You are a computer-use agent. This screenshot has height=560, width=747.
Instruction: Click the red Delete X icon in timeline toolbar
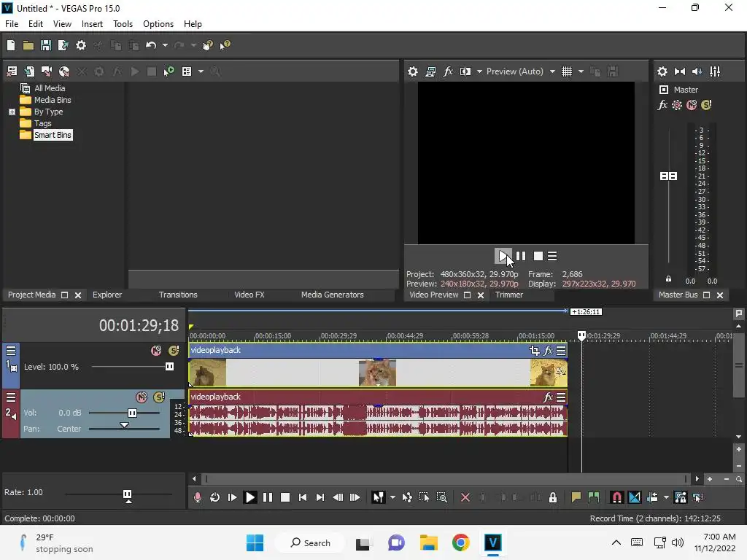(465, 497)
